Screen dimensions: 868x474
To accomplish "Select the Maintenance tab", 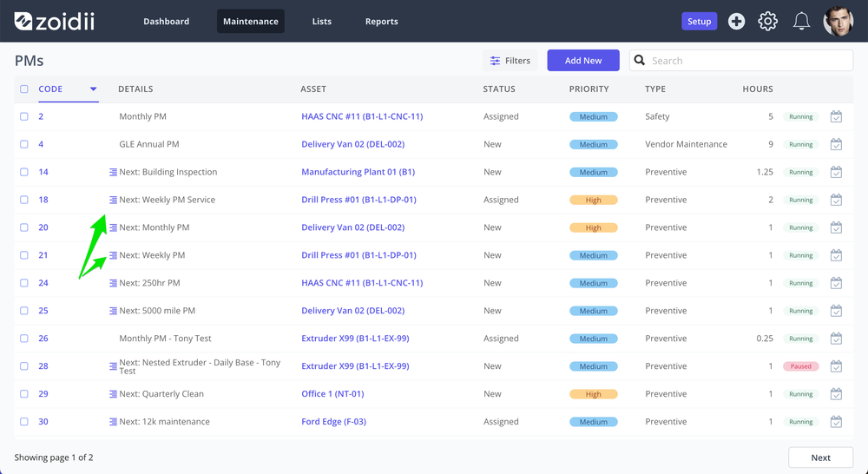I will 250,21.
